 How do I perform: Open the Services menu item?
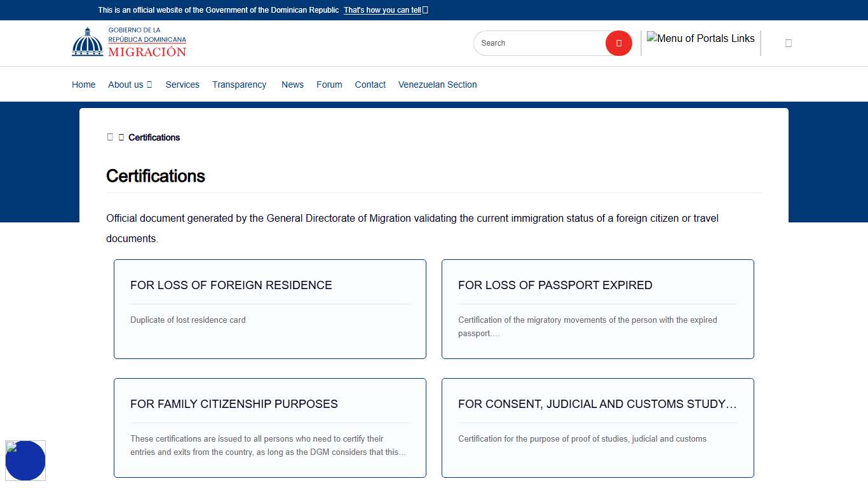tap(182, 85)
